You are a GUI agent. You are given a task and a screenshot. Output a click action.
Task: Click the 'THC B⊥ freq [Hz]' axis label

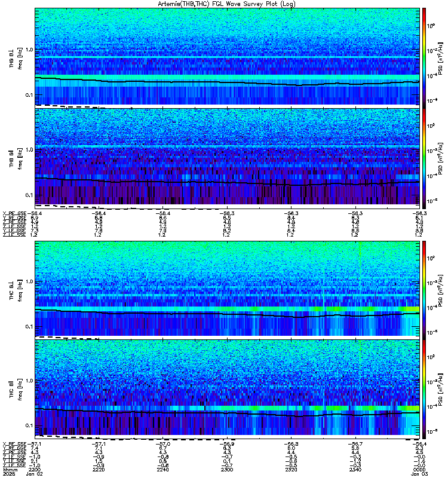(16, 290)
